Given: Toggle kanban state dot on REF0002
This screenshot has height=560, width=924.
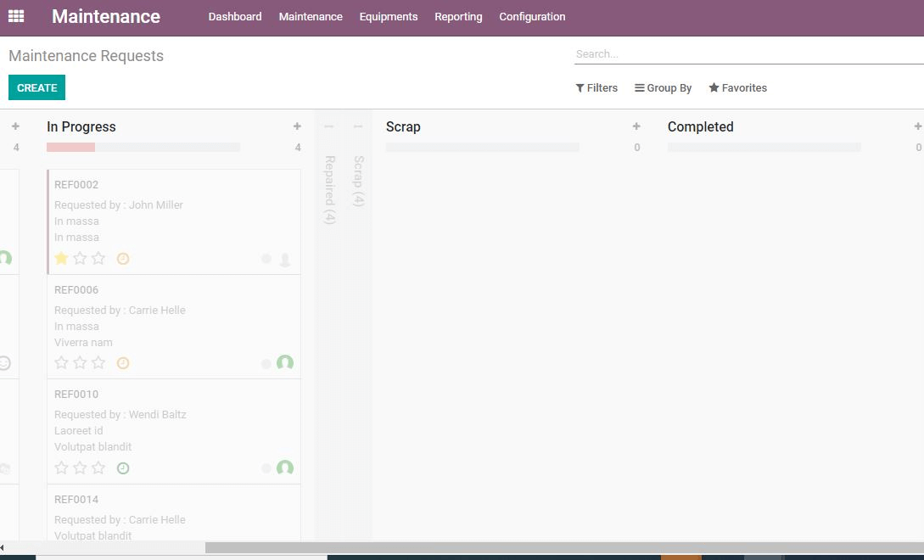Looking at the screenshot, I should point(266,259).
